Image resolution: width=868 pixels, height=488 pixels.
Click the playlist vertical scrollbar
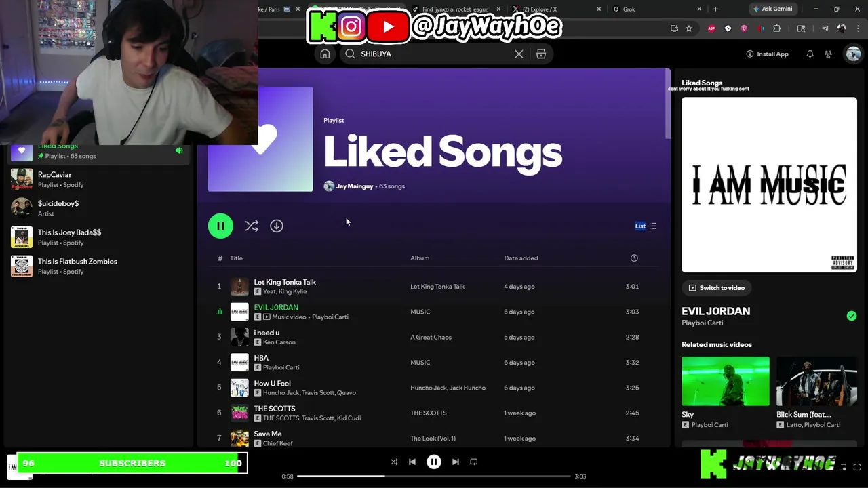click(x=667, y=104)
